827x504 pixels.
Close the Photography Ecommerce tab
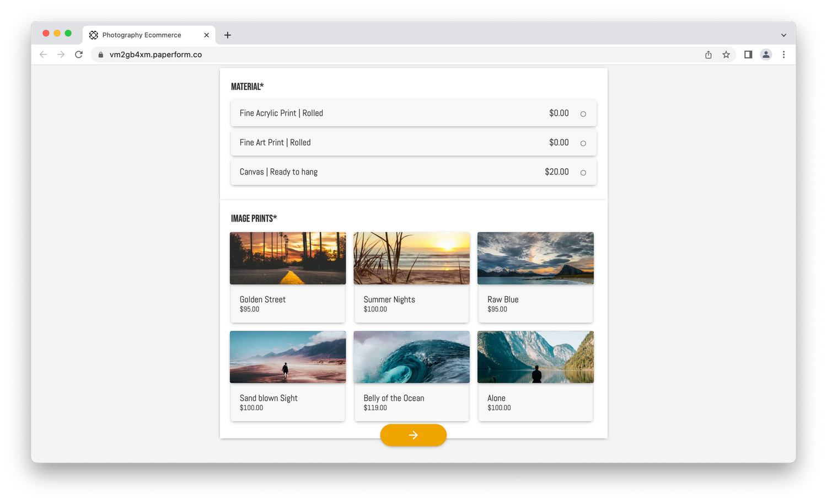click(x=206, y=35)
